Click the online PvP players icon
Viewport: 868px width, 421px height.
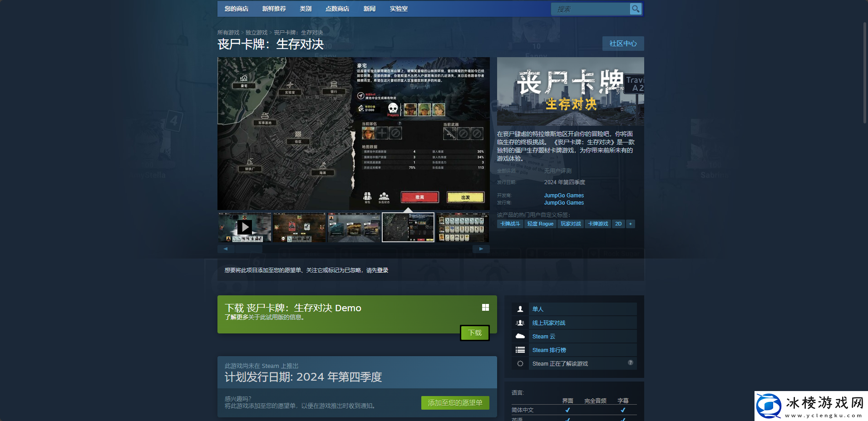click(520, 323)
